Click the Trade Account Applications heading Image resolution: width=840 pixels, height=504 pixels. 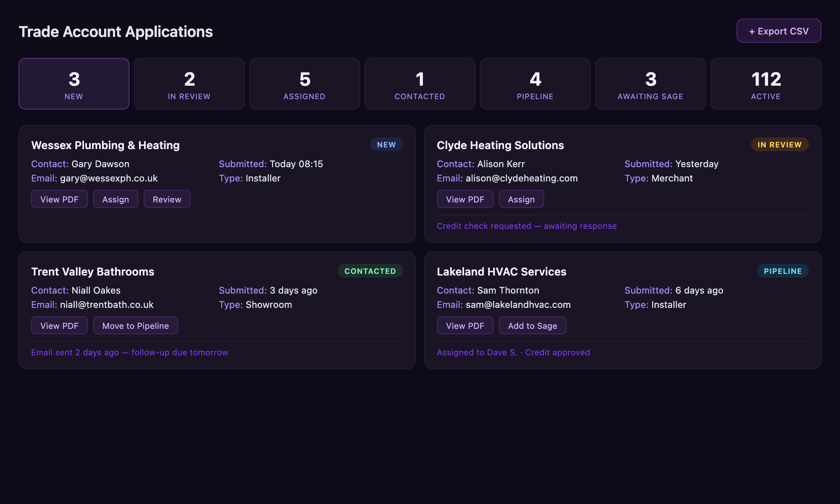click(x=116, y=31)
